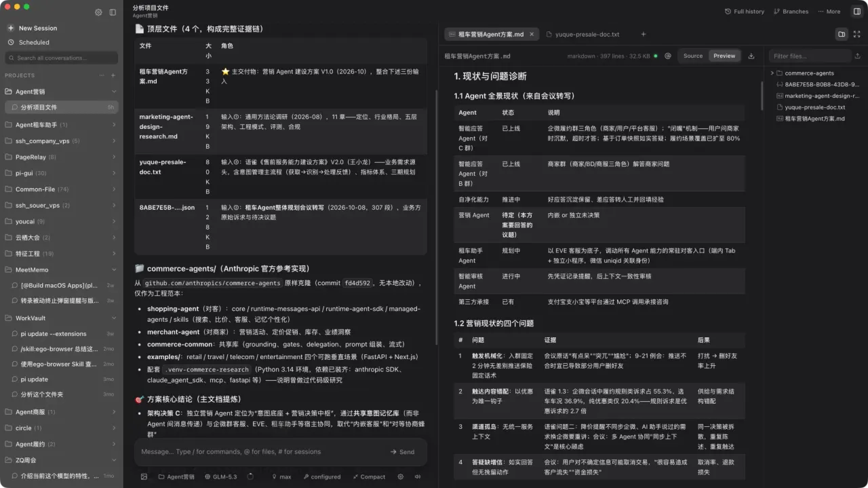Open the 云栖大会 project row

pyautogui.click(x=62, y=238)
